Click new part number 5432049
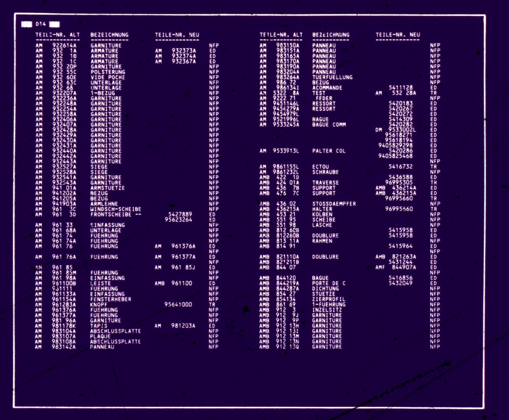The height and width of the screenshot is (420, 509). pos(401,283)
